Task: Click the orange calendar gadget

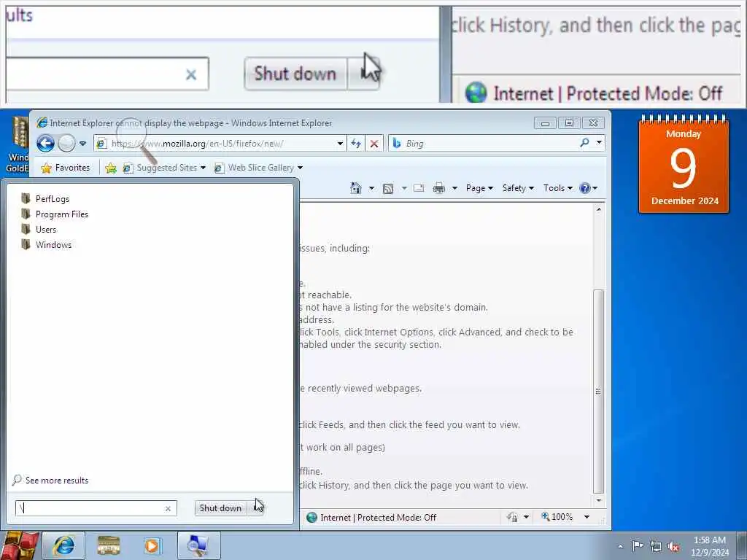Action: [684, 164]
